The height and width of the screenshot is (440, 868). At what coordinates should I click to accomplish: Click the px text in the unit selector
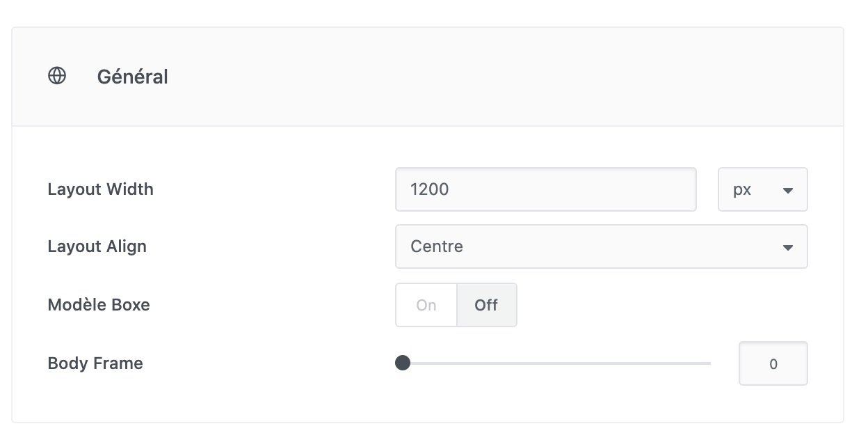click(x=742, y=189)
